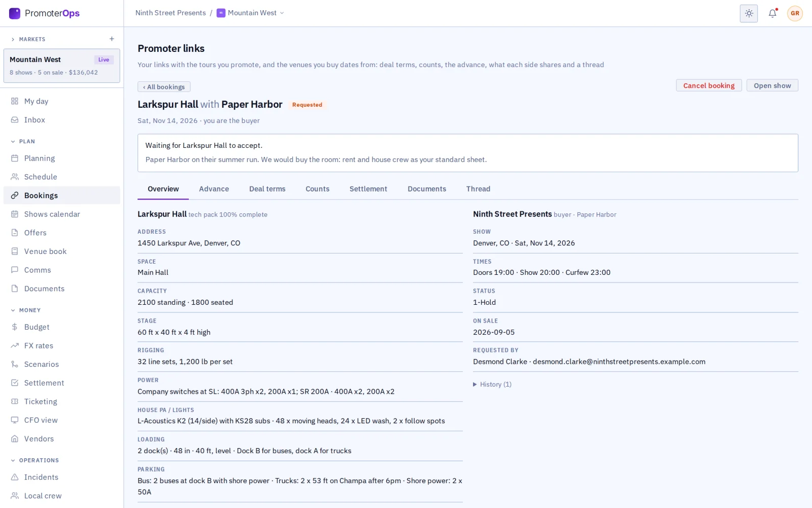Viewport: 812px width, 508px height.
Task: Switch to the Thread tab
Action: tap(478, 189)
